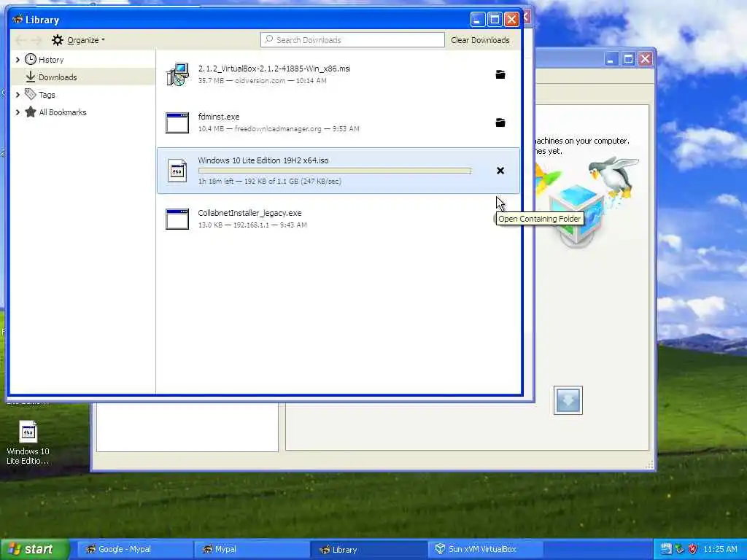
Task: Click the VirtualBox msi installer file icon
Action: 177,74
